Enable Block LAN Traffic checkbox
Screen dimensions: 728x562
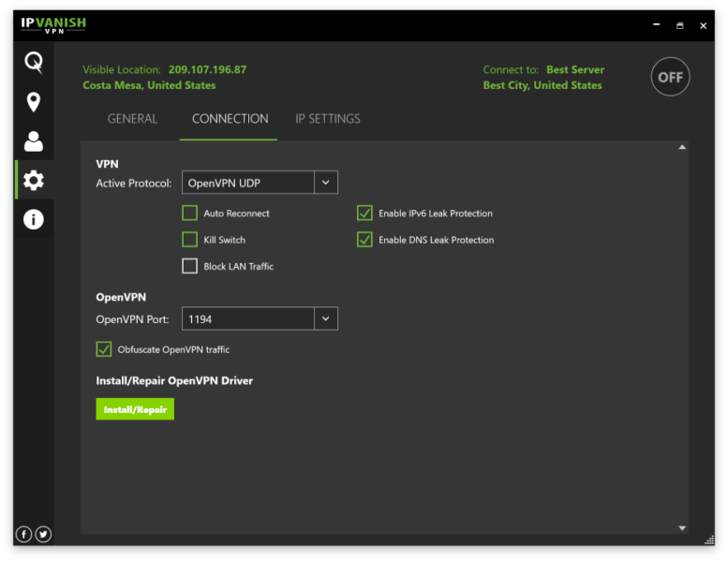(x=189, y=266)
